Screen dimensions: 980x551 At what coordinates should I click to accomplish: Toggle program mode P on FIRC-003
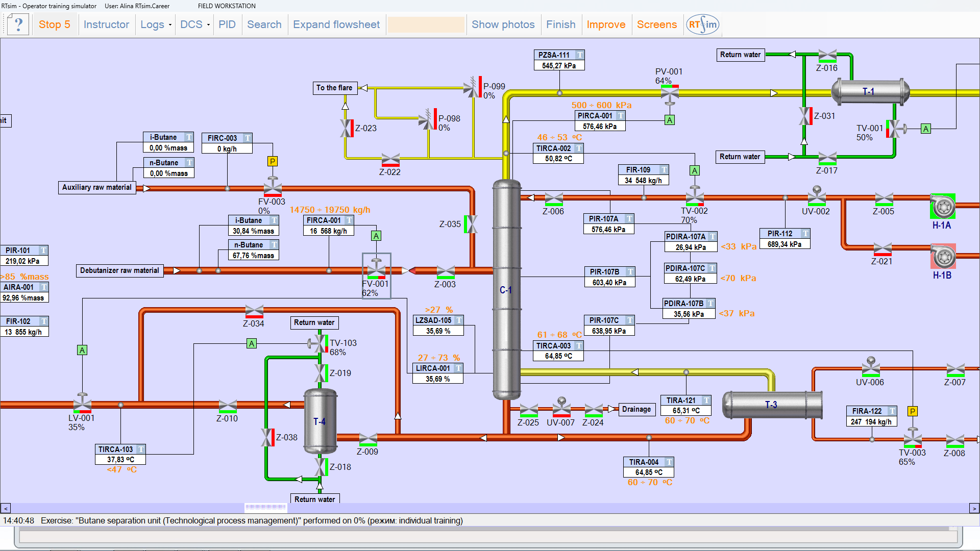pyautogui.click(x=273, y=161)
